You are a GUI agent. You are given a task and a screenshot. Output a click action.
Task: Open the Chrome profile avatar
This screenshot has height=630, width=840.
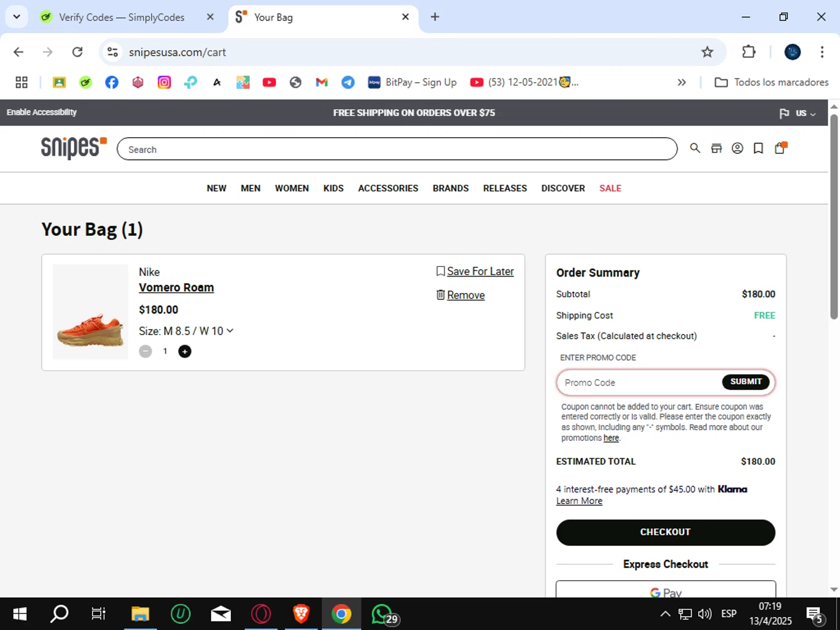[x=792, y=52]
